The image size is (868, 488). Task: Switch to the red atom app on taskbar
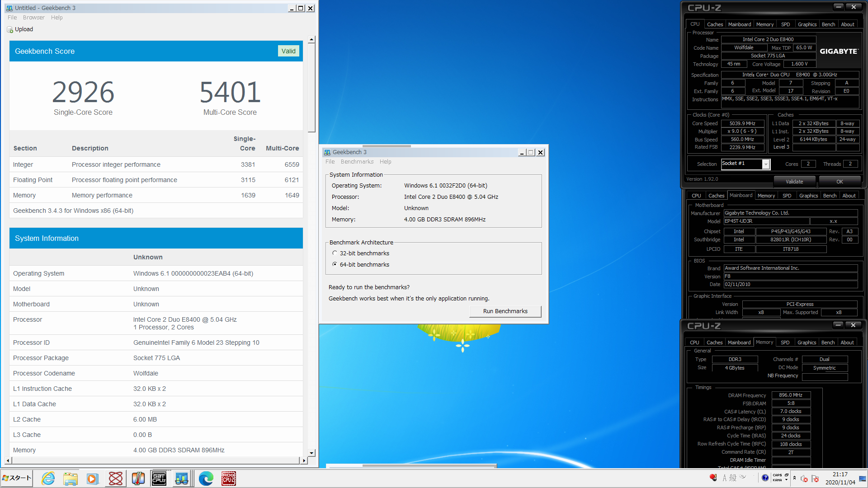tap(115, 479)
